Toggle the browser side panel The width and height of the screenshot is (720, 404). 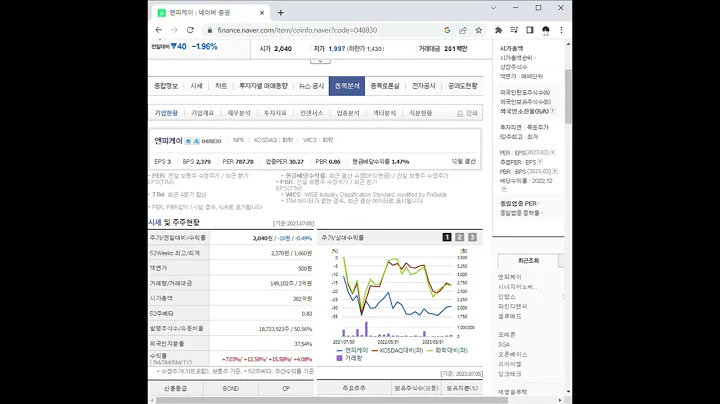click(529, 30)
